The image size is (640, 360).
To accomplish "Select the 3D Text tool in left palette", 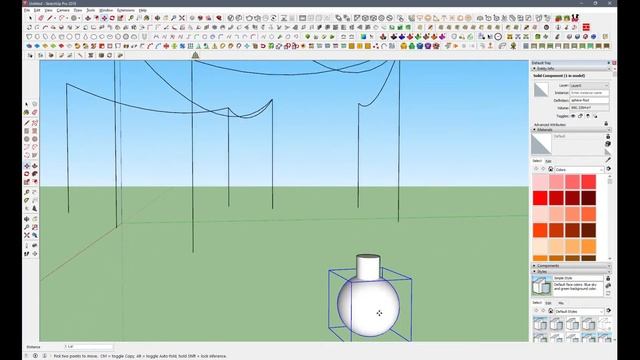I will tap(35, 209).
